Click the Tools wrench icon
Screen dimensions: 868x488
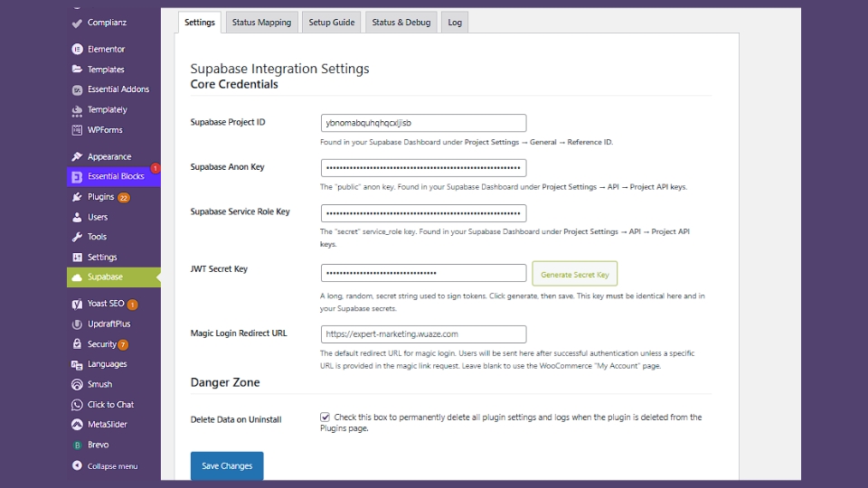(x=77, y=237)
